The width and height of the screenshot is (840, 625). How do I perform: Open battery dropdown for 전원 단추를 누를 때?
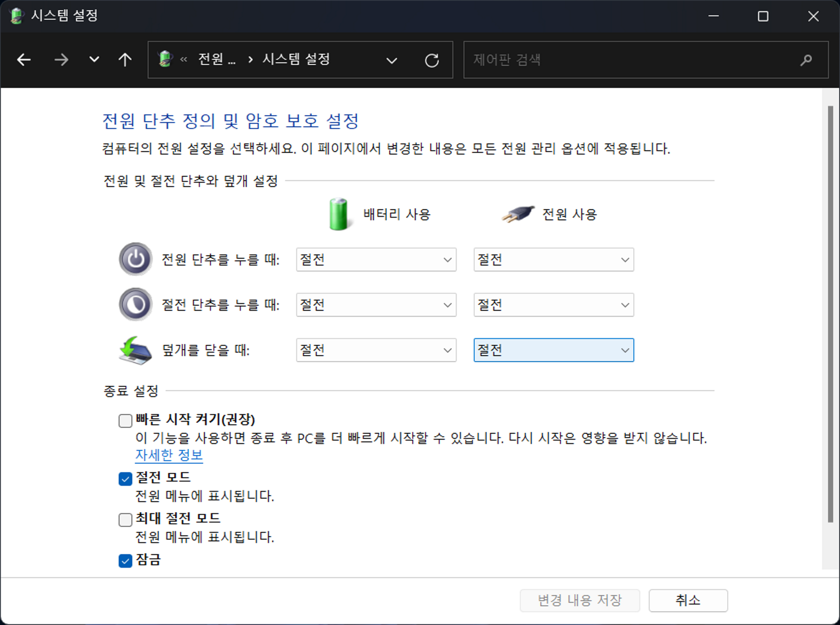[376, 260]
